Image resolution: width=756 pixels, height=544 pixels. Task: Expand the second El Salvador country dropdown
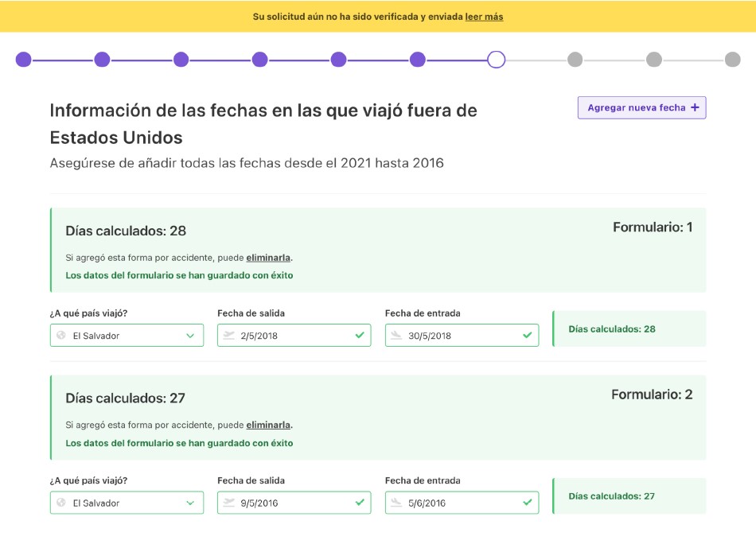[x=190, y=503]
